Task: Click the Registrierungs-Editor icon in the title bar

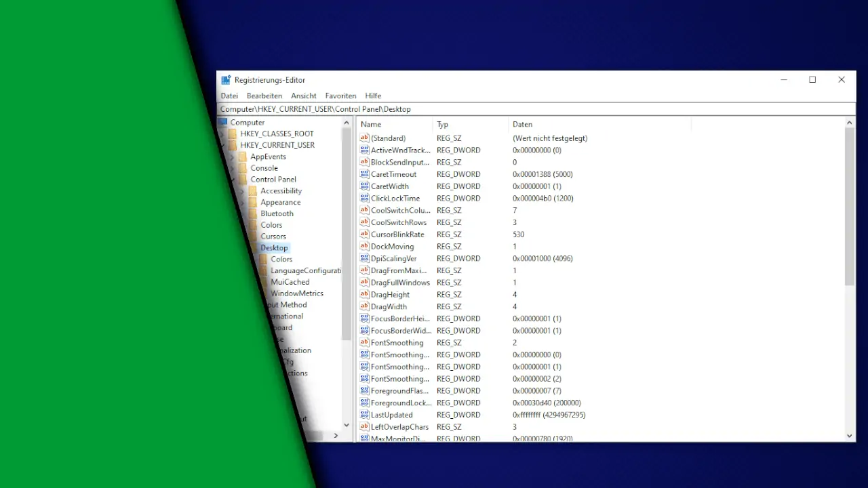Action: [x=226, y=80]
